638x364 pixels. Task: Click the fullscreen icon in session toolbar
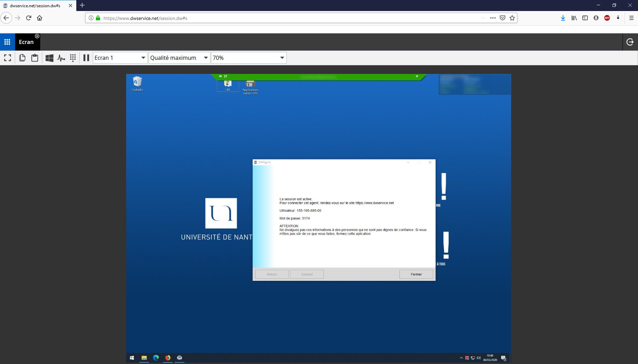(8, 58)
